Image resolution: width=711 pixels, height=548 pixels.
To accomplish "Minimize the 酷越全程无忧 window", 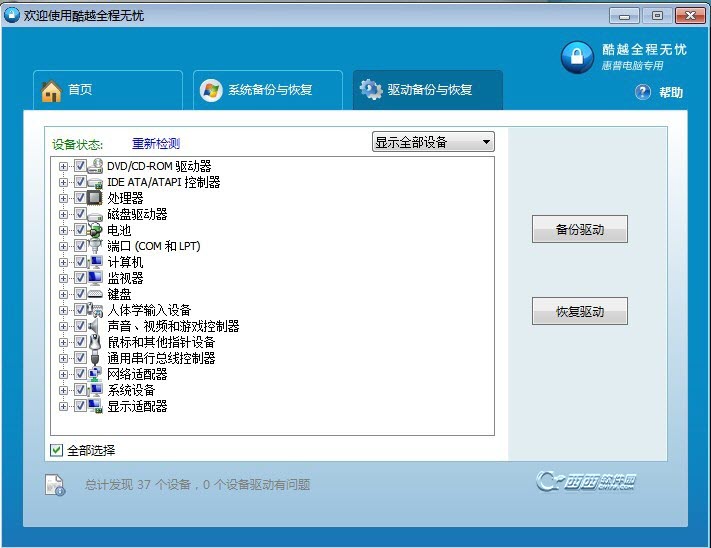I will [x=624, y=16].
